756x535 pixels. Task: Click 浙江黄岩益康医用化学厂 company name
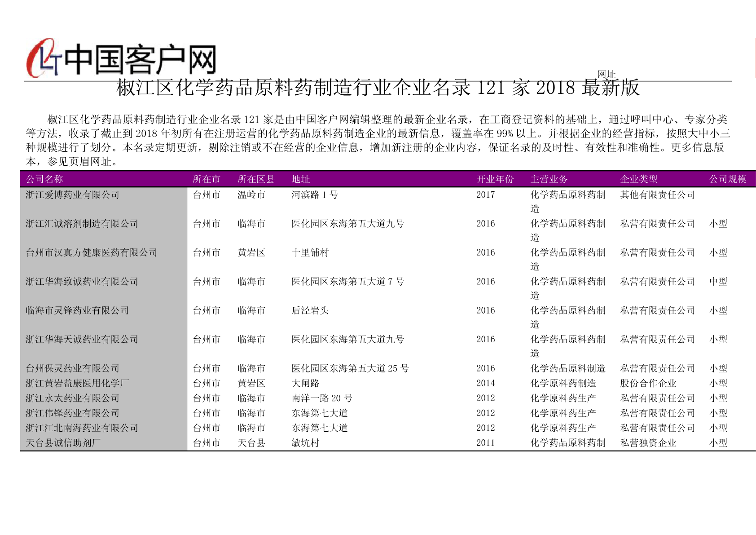coord(77,383)
